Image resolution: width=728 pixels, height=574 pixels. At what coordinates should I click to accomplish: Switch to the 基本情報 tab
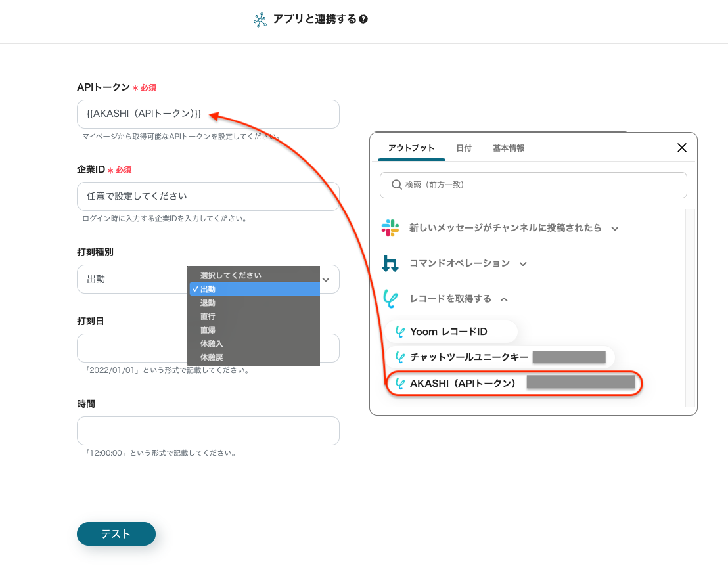tap(509, 148)
